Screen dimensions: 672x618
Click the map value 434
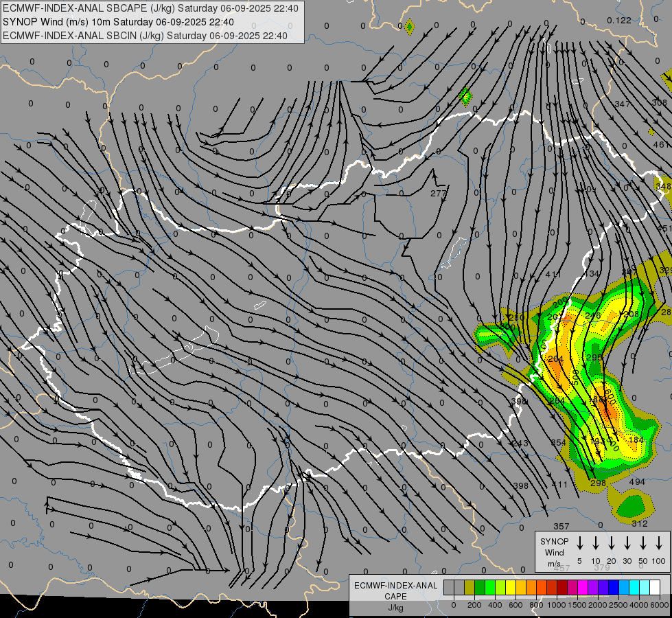592,273
